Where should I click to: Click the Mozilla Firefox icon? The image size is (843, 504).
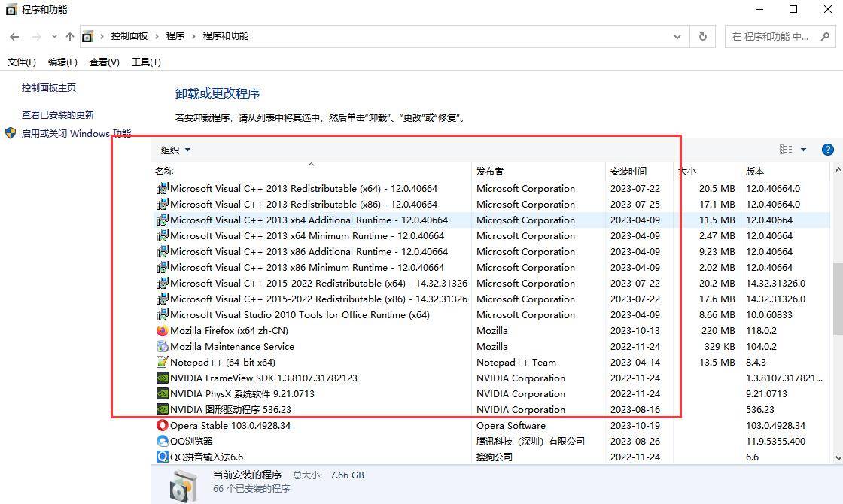coord(163,330)
